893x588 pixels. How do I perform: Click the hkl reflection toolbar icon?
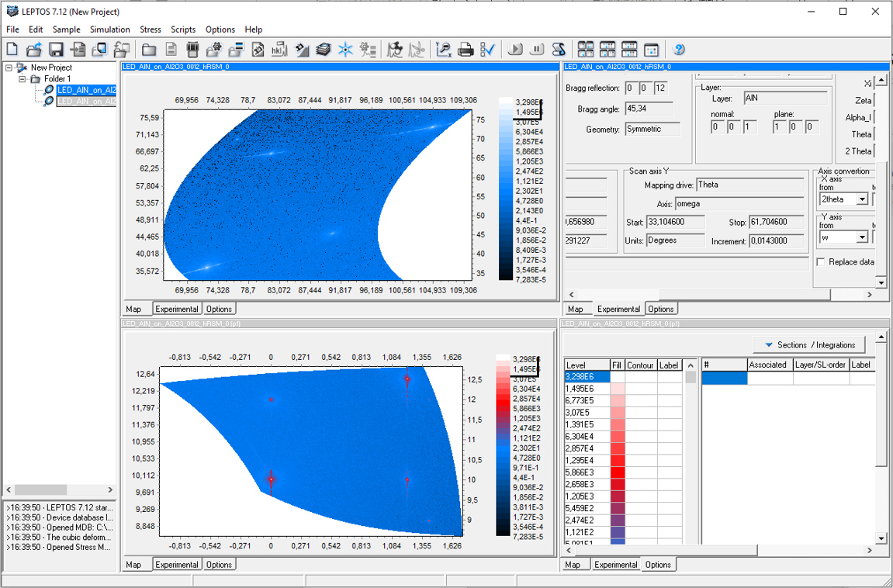coord(279,50)
